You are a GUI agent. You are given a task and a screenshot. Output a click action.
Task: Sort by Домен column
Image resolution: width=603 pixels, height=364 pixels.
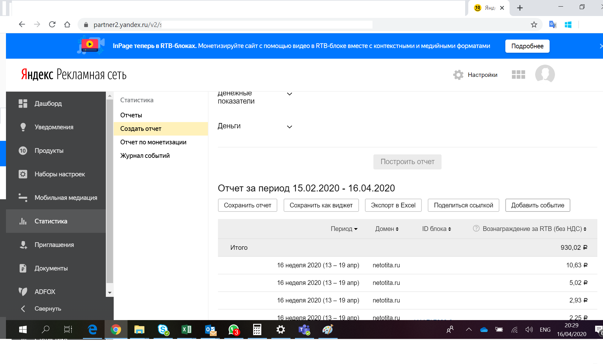(x=387, y=229)
